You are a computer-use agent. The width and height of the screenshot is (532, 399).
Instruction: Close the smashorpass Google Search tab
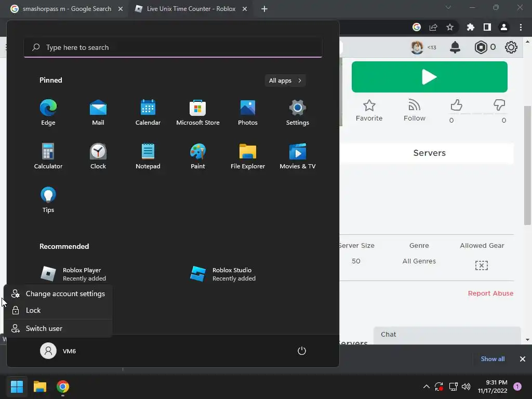tap(121, 9)
